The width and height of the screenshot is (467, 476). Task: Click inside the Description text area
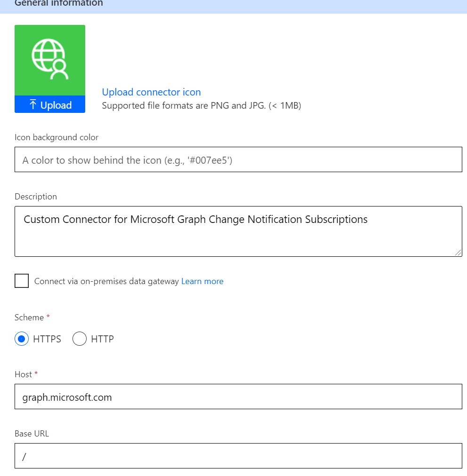[x=238, y=231]
